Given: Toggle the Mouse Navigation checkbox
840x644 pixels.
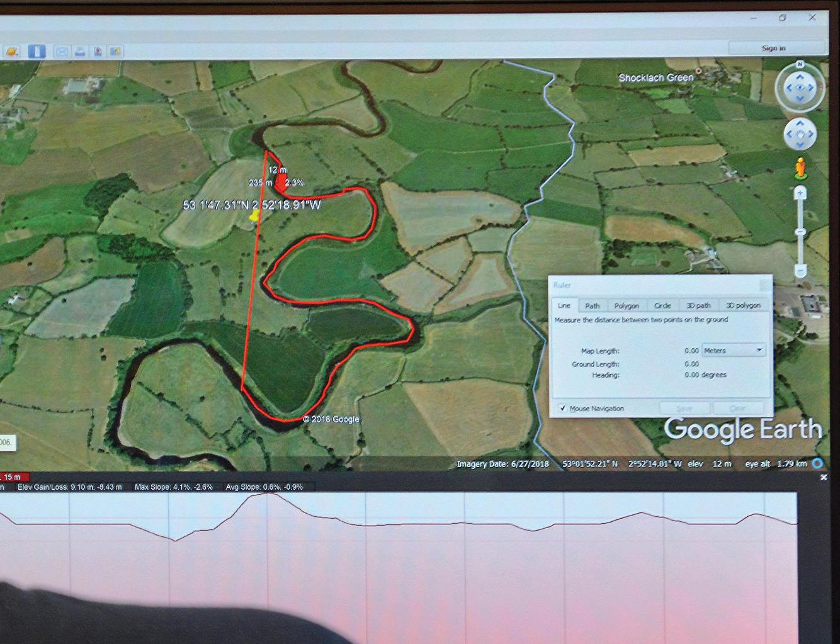Looking at the screenshot, I should (x=562, y=409).
